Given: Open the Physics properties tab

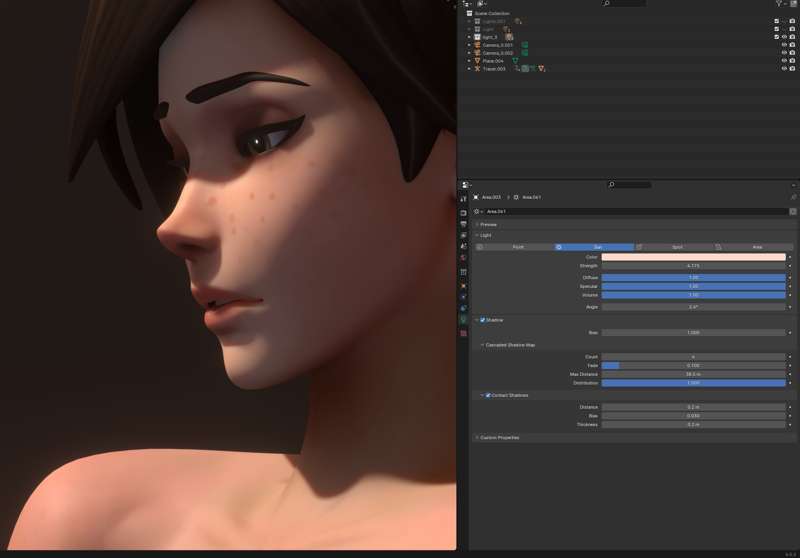Looking at the screenshot, I should [463, 297].
